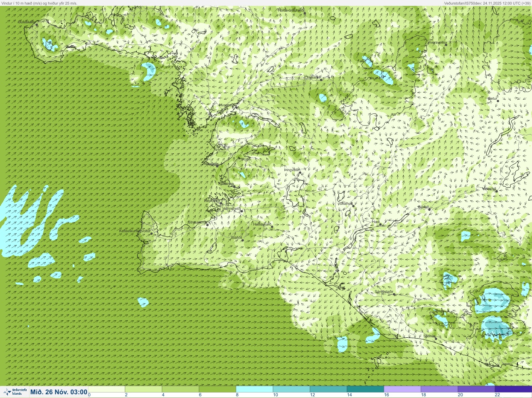Click the Hellisskarð station marker
This screenshot has width=532, height=398.
272,227
